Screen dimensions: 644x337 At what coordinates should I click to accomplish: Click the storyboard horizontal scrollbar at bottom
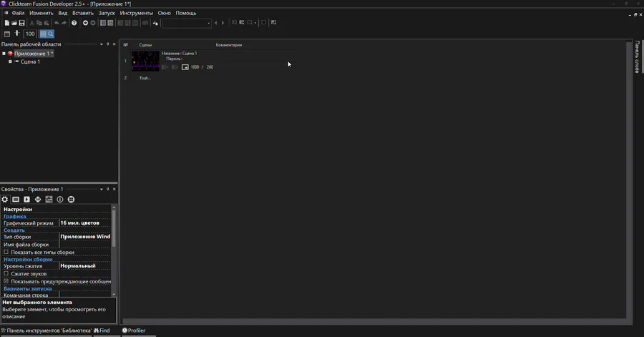[374, 321]
